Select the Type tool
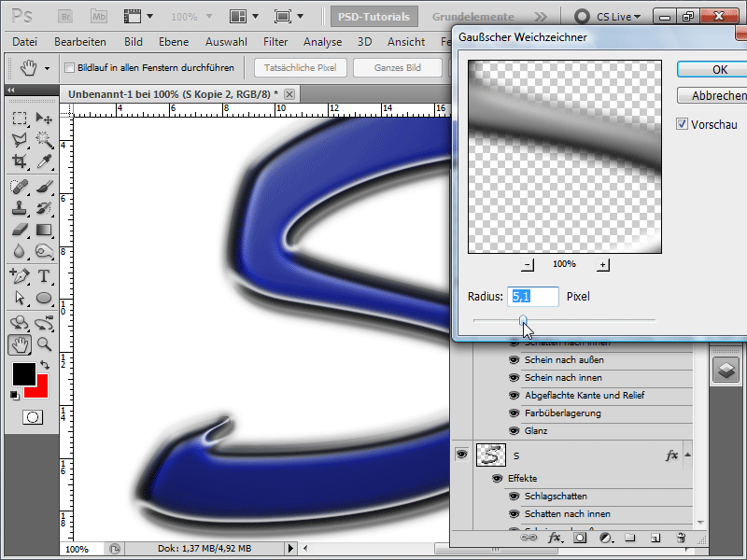This screenshot has height=560, width=747. tap(44, 275)
